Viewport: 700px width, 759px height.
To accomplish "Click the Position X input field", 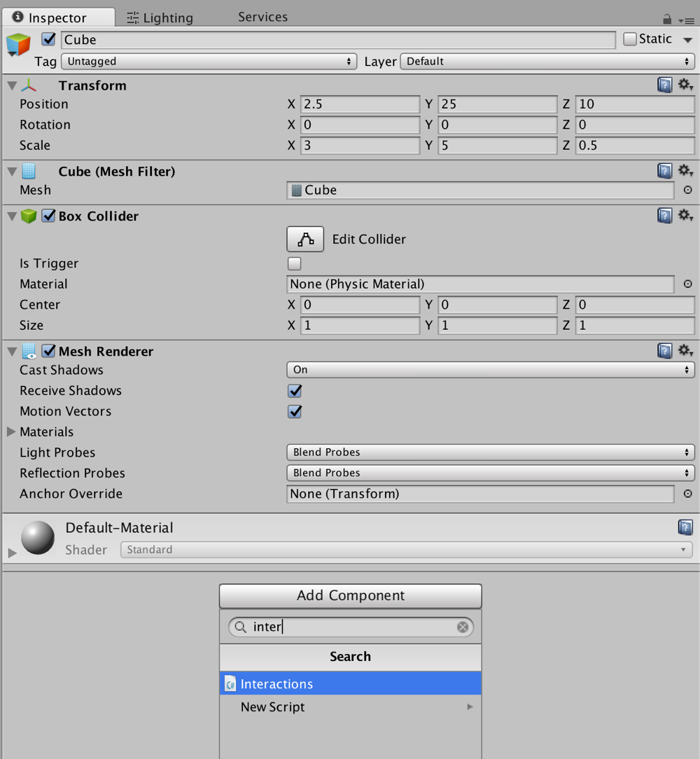I will coord(360,104).
